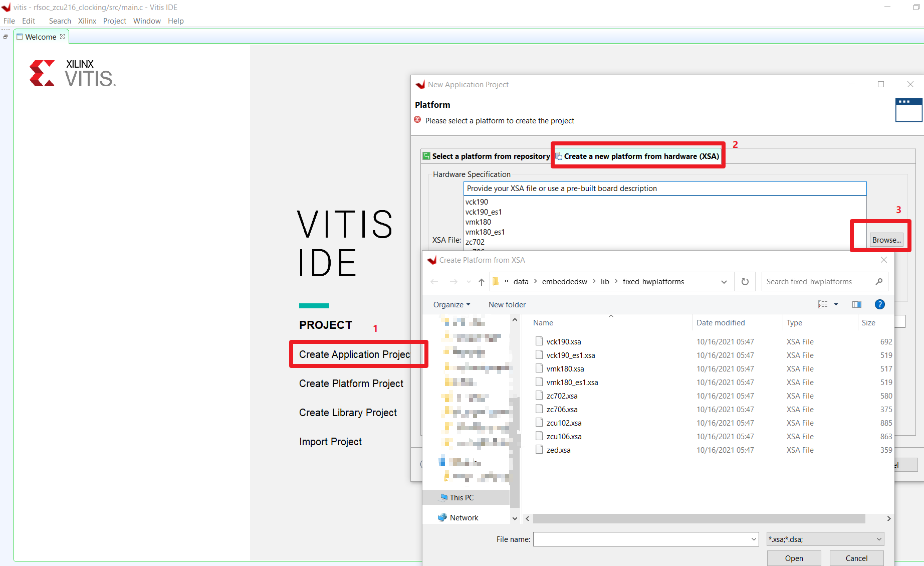924x566 pixels.
Task: Click the XSA file description text field
Action: coord(665,188)
